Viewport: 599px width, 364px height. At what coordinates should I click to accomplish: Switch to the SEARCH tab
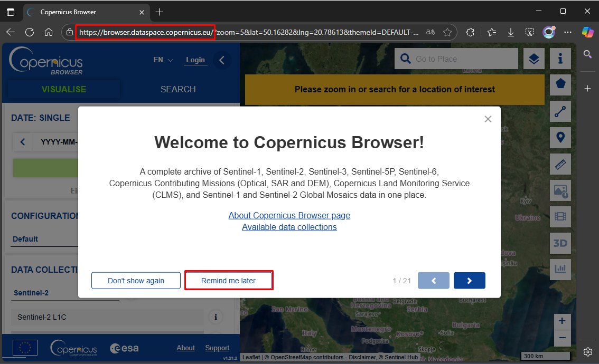[178, 89]
